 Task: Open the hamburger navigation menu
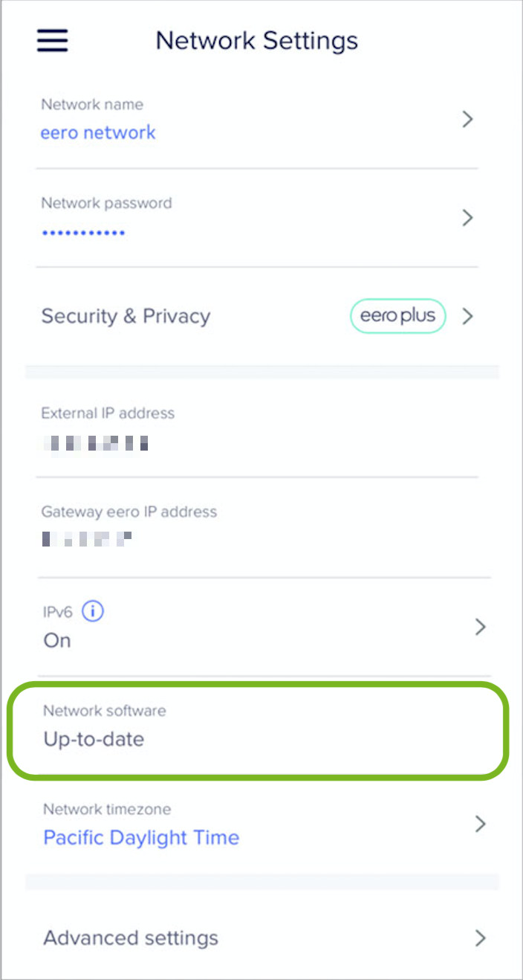coord(51,41)
